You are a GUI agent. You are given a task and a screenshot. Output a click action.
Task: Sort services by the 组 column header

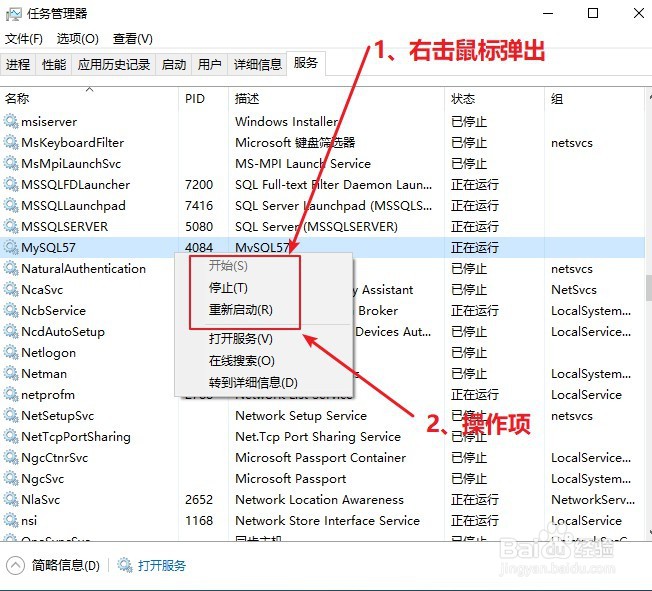(594, 99)
